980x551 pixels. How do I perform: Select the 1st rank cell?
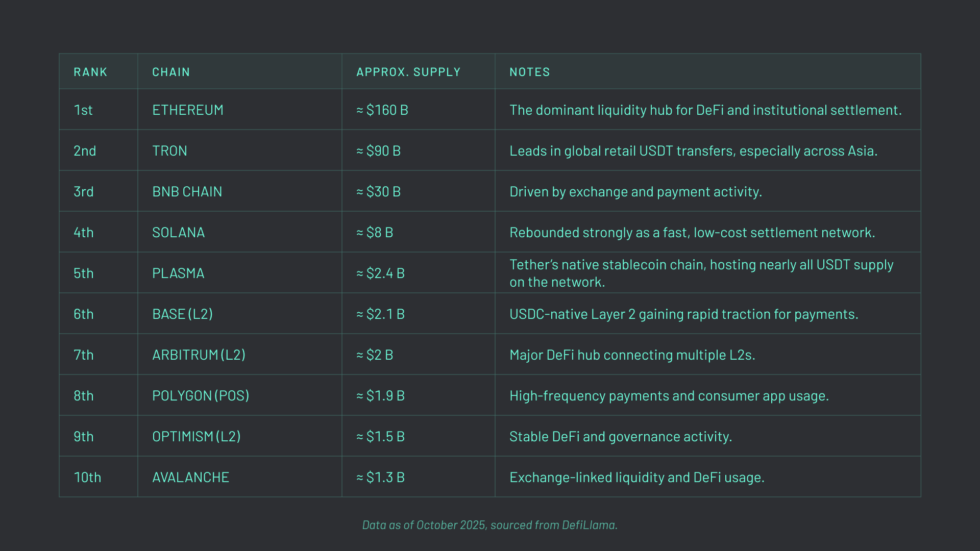click(x=83, y=110)
